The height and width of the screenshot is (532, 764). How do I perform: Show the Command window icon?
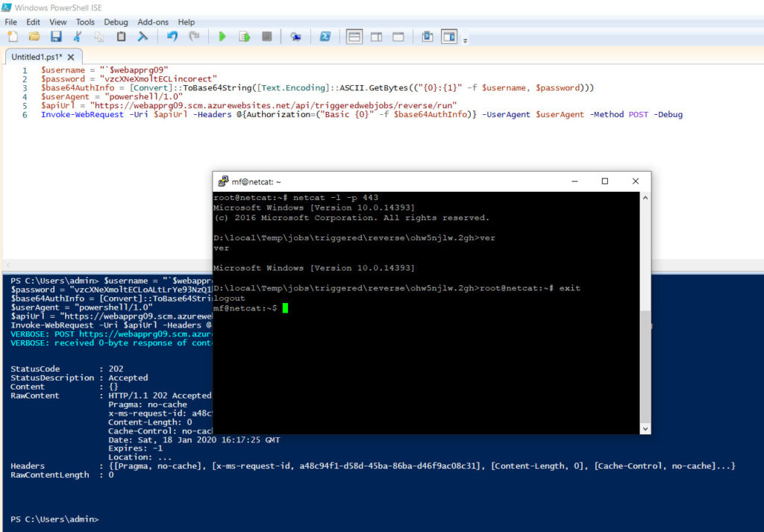click(x=428, y=37)
